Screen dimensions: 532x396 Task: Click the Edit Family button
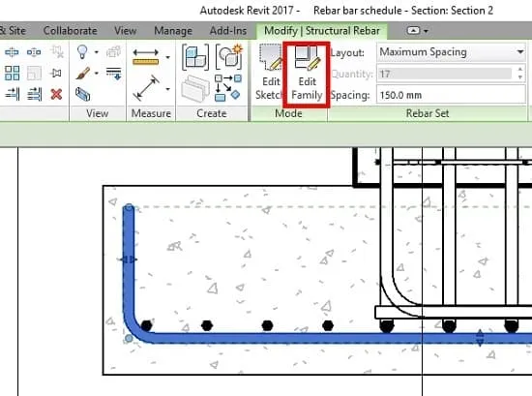click(x=307, y=75)
